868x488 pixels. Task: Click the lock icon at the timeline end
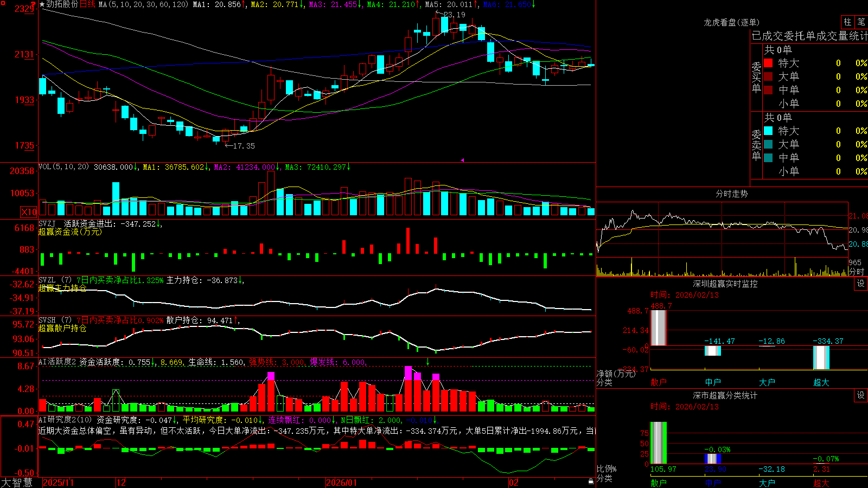(591, 481)
